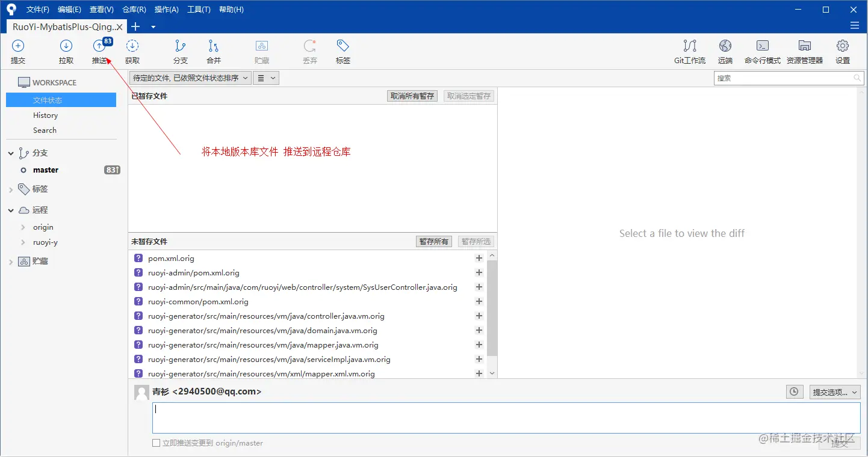Enable 立即推送变更到 origin/master checkbox
The height and width of the screenshot is (457, 868).
[156, 443]
